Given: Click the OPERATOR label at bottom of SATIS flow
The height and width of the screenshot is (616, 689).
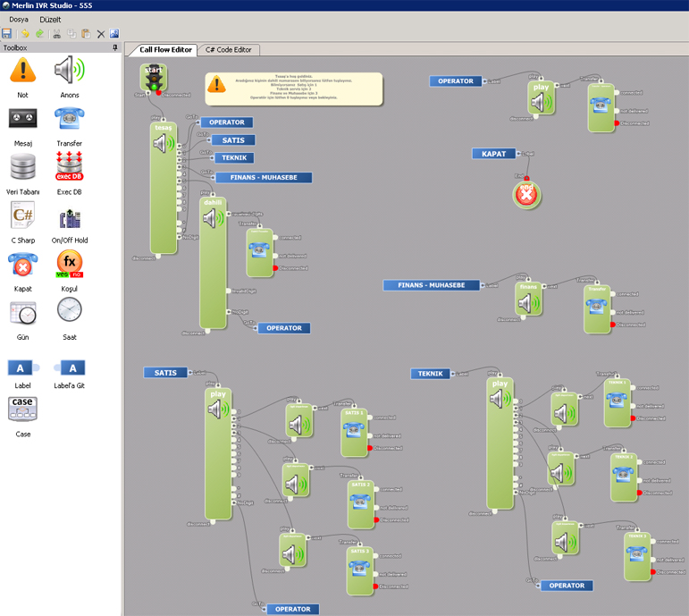Looking at the screenshot, I should tap(292, 609).
